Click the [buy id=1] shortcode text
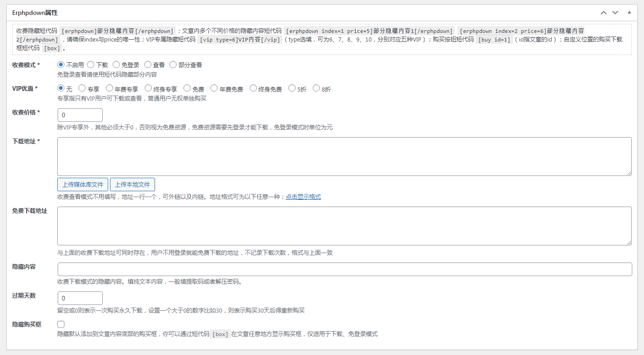This screenshot has height=355, width=644. pos(494,40)
